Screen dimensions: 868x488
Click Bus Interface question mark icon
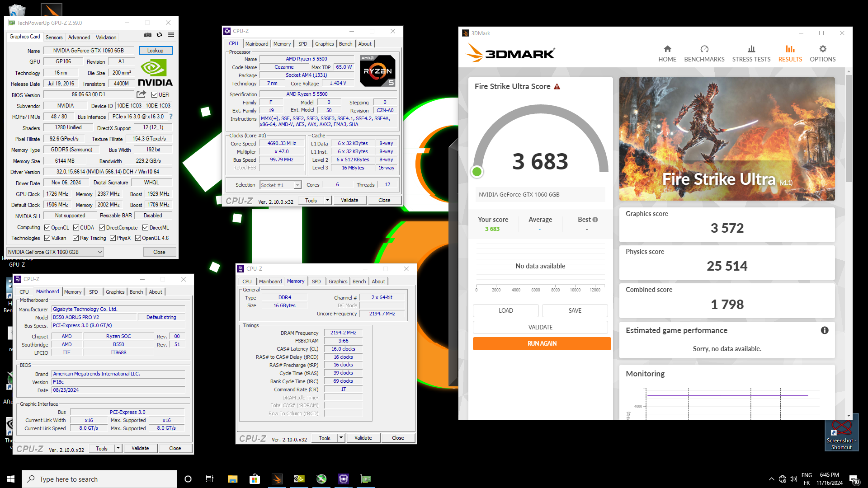click(171, 117)
